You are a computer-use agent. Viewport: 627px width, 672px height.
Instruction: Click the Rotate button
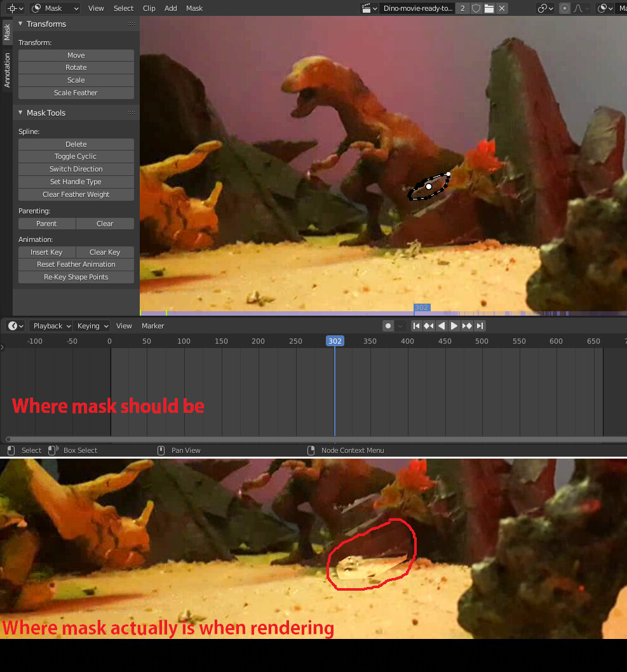click(x=76, y=67)
